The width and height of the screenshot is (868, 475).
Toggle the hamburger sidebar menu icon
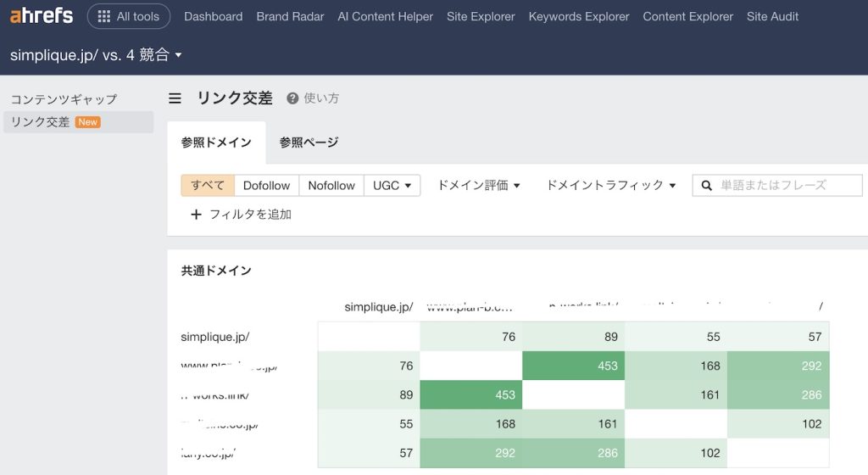point(175,98)
